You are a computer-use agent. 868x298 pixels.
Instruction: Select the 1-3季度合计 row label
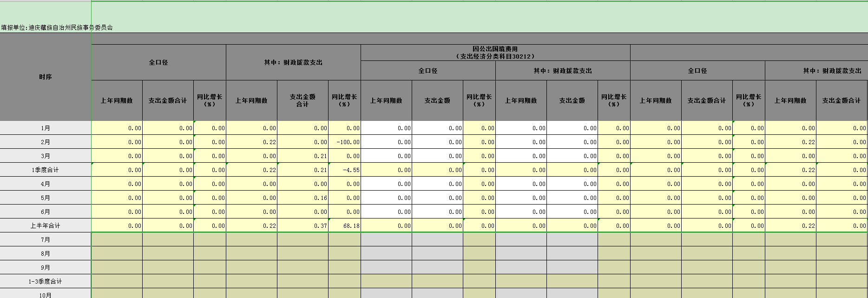pos(46,281)
